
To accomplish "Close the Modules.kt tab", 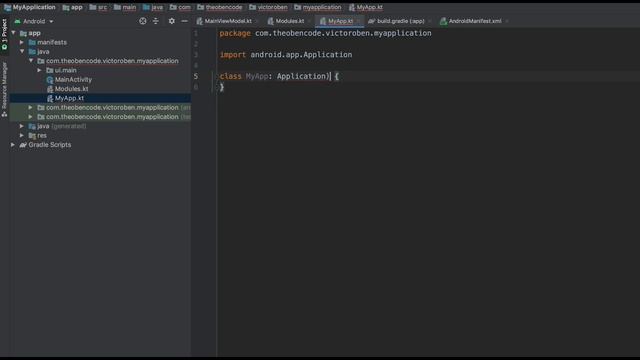I will [x=309, y=21].
